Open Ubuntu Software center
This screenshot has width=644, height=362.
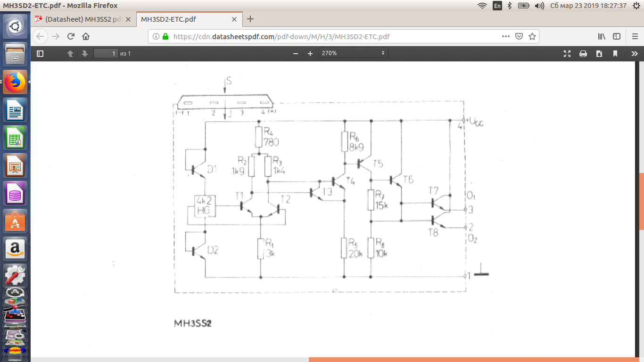[x=15, y=221]
